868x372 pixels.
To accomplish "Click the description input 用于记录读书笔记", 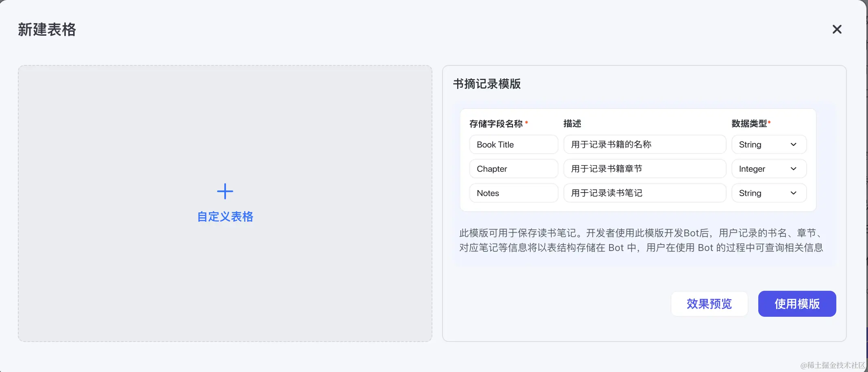I will point(644,193).
